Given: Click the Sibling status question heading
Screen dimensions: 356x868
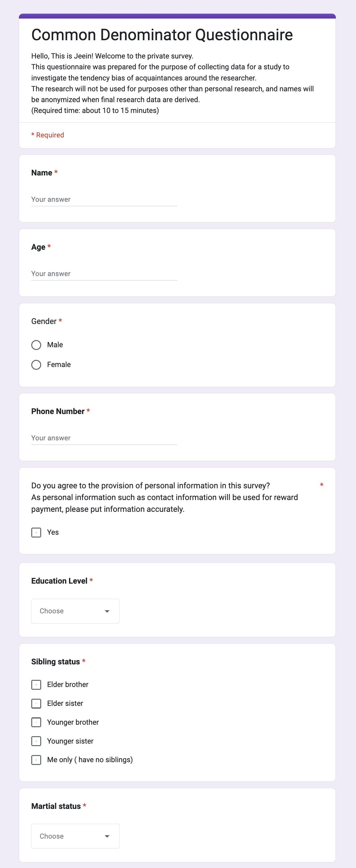Looking at the screenshot, I should click(x=56, y=662).
